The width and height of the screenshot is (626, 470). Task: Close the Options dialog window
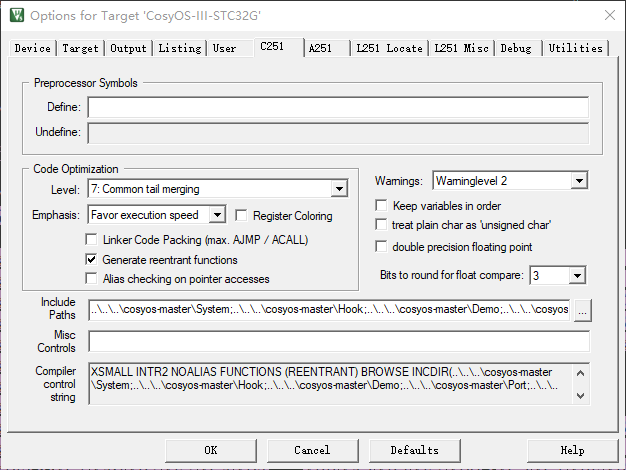coord(609,15)
